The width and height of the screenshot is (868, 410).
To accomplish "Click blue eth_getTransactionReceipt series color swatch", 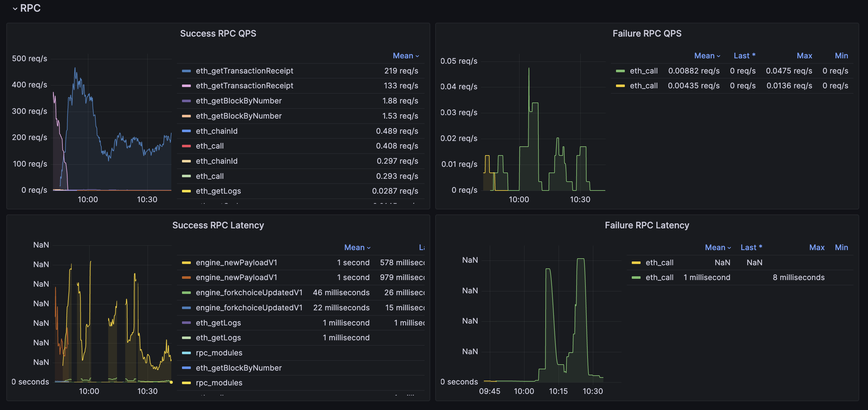I will pos(186,71).
